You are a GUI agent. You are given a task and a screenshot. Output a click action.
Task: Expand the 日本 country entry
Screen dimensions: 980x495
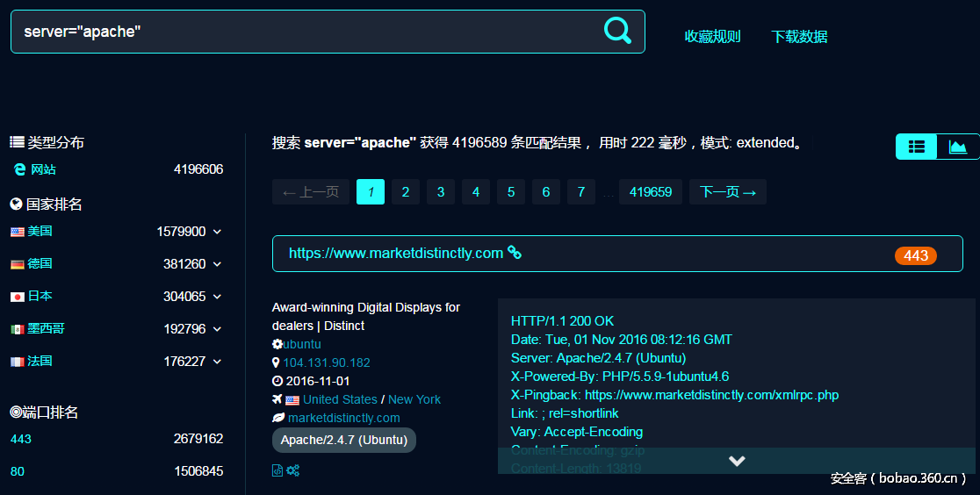coord(217,297)
